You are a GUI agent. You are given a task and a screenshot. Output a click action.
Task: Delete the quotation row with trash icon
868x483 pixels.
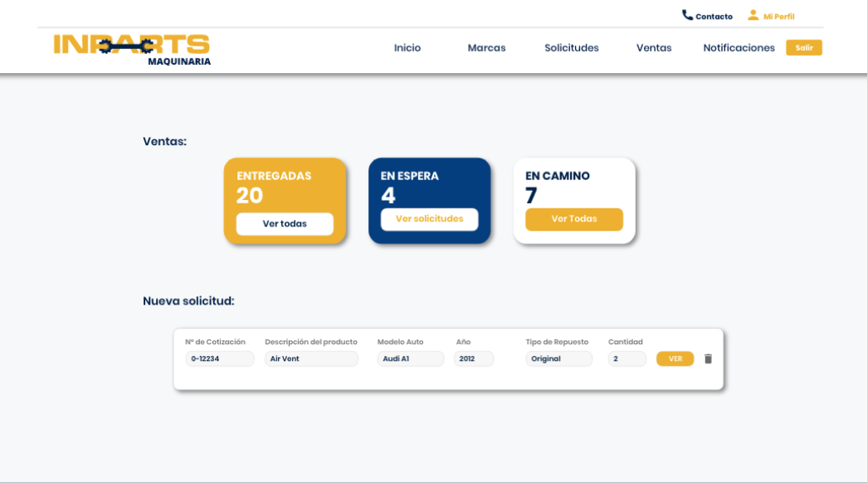click(708, 359)
